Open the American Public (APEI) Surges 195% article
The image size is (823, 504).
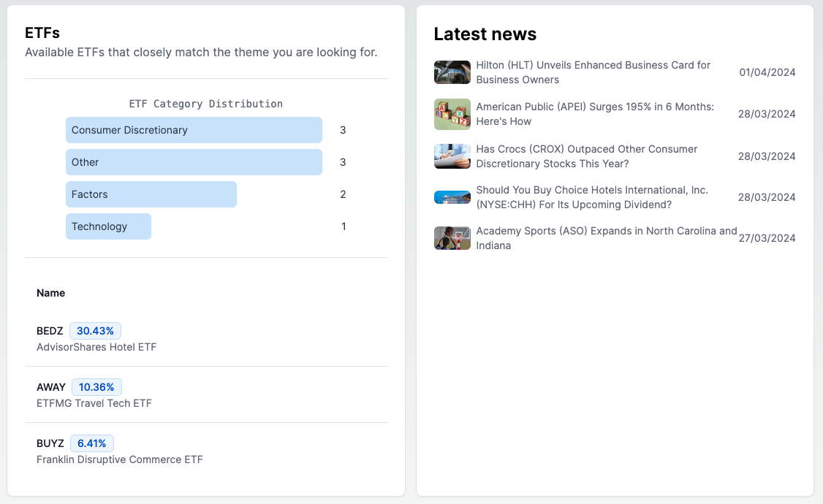[595, 114]
